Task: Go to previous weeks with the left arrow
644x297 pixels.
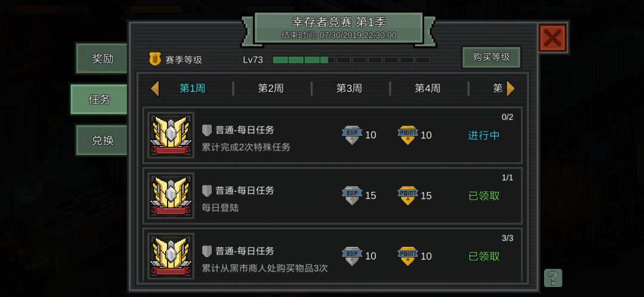Action: pyautogui.click(x=155, y=88)
